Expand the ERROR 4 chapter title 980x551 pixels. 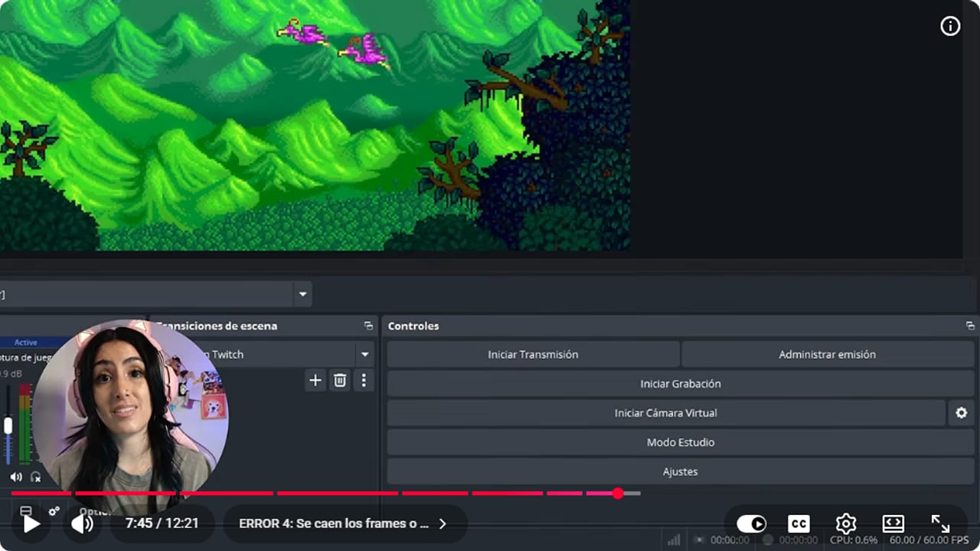pos(345,523)
